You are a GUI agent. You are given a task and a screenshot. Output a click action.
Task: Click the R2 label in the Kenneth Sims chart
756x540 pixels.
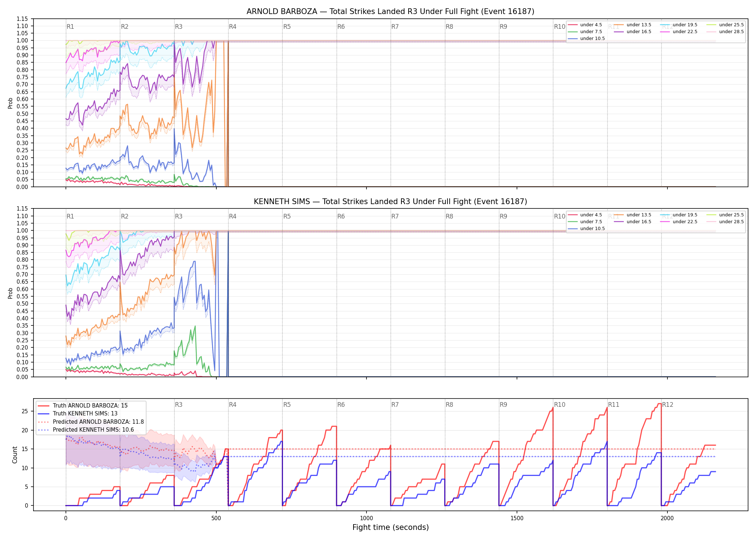(125, 216)
